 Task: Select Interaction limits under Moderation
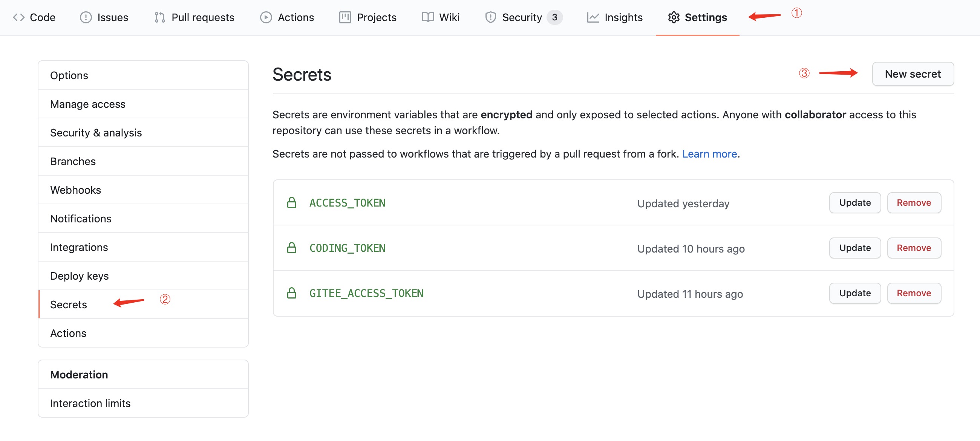pyautogui.click(x=90, y=403)
